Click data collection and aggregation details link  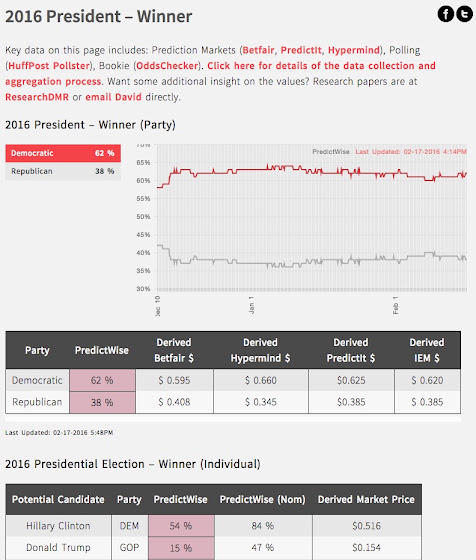(x=220, y=74)
